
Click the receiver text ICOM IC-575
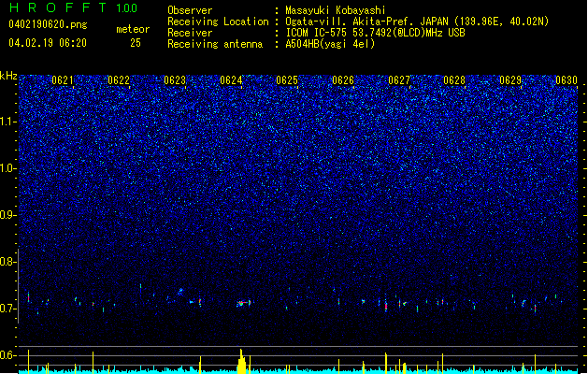pos(318,33)
